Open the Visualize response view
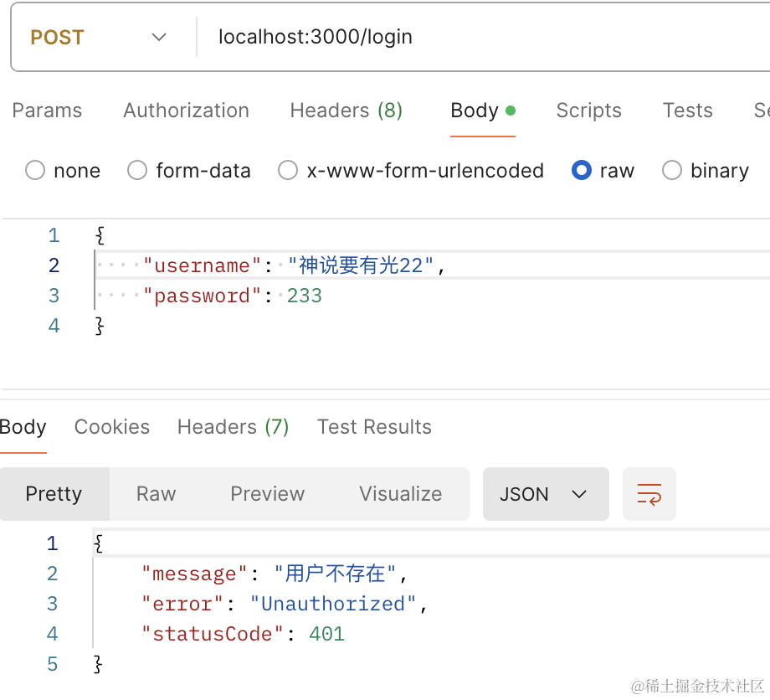Viewport: 770px width, 700px height. tap(400, 494)
